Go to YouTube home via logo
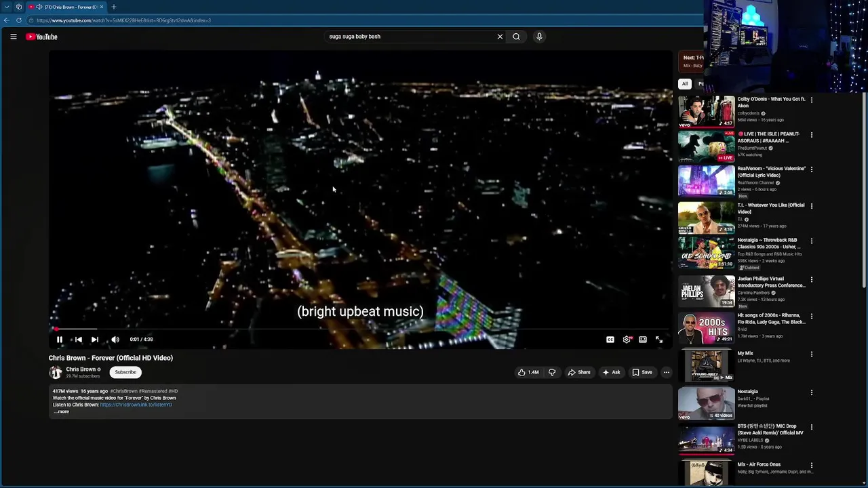The image size is (868, 488). point(41,37)
